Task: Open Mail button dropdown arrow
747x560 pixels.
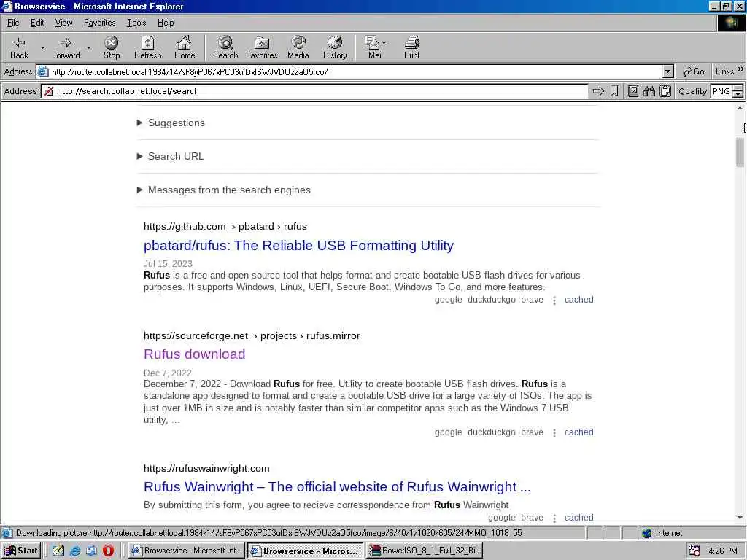Action: (x=384, y=42)
